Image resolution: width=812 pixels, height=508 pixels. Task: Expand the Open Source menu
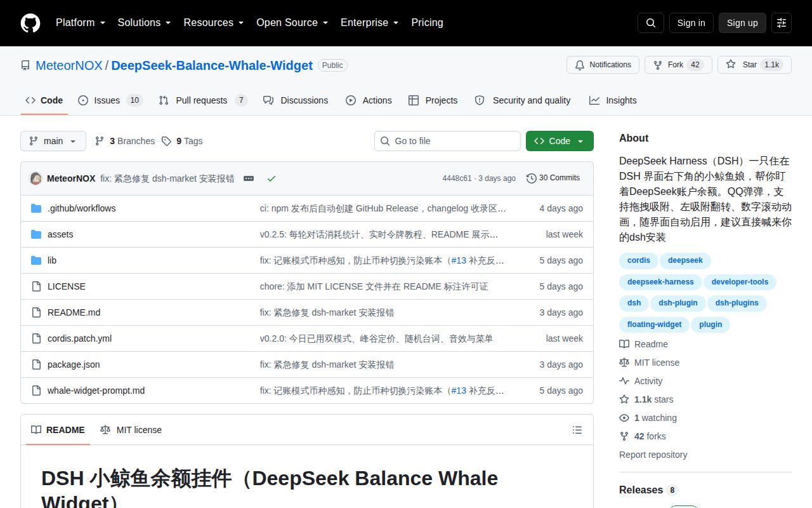tap(292, 22)
